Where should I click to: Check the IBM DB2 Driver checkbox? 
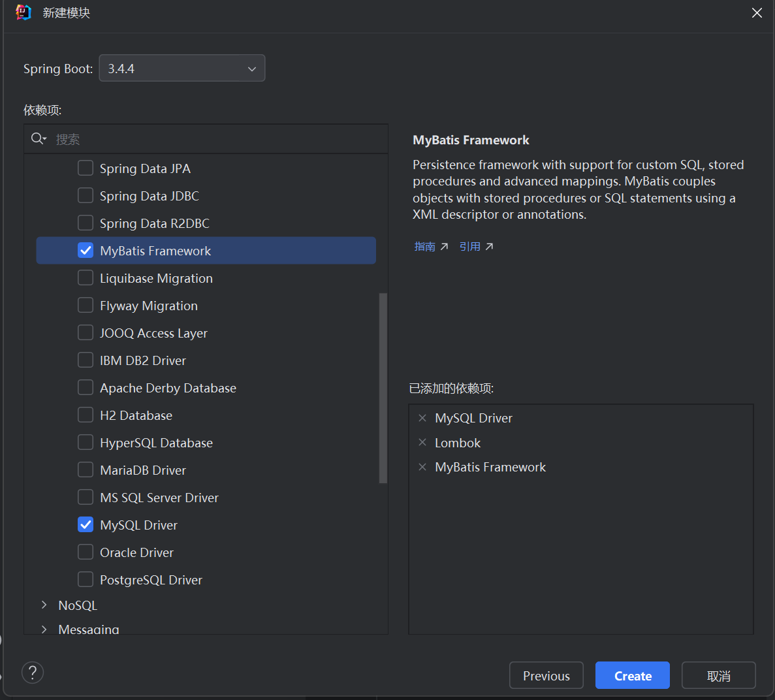(x=86, y=360)
